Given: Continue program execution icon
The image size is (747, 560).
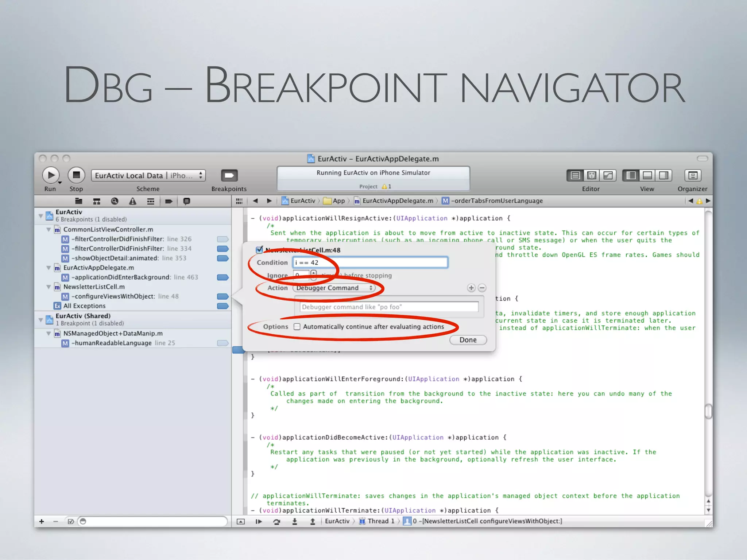Looking at the screenshot, I should [x=259, y=522].
